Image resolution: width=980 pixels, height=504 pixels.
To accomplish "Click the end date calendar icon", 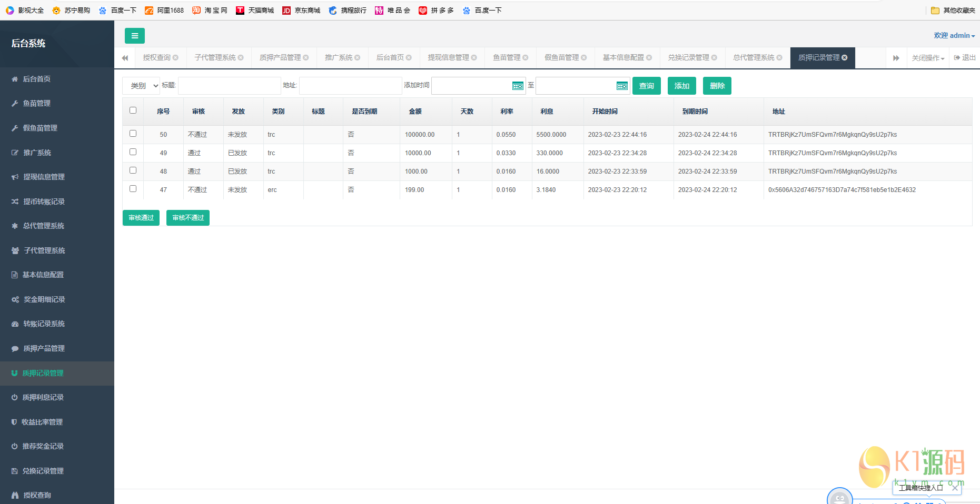I will pos(621,86).
